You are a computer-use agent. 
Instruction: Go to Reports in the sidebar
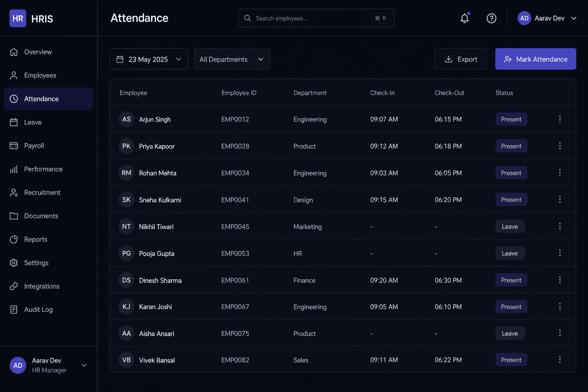coord(49,239)
